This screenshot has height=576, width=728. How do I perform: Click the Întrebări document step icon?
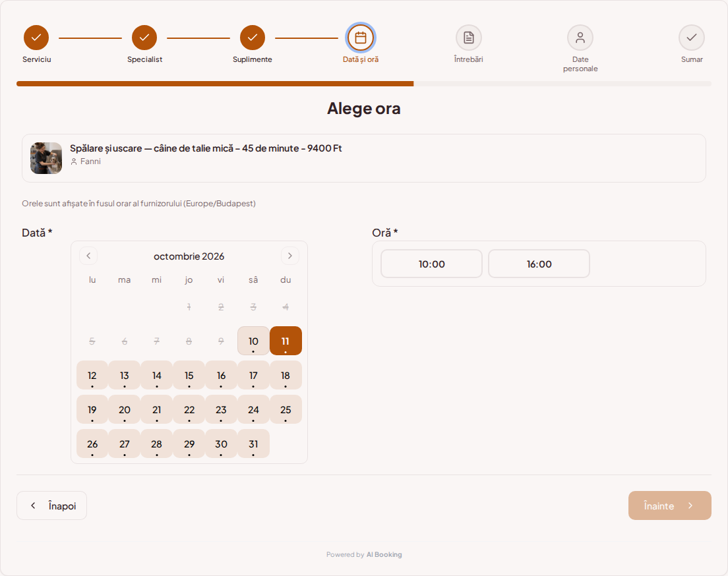tap(469, 38)
